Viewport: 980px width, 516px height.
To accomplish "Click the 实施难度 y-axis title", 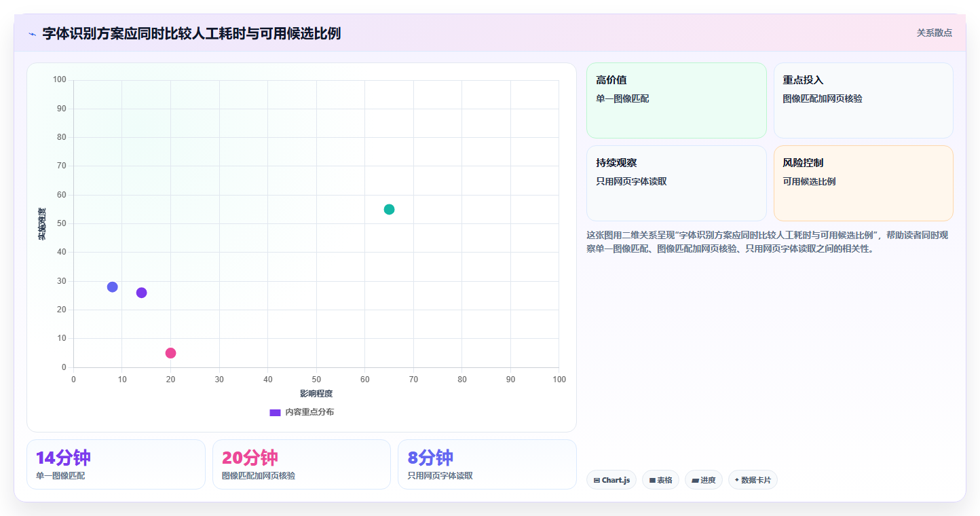I will (x=42, y=224).
